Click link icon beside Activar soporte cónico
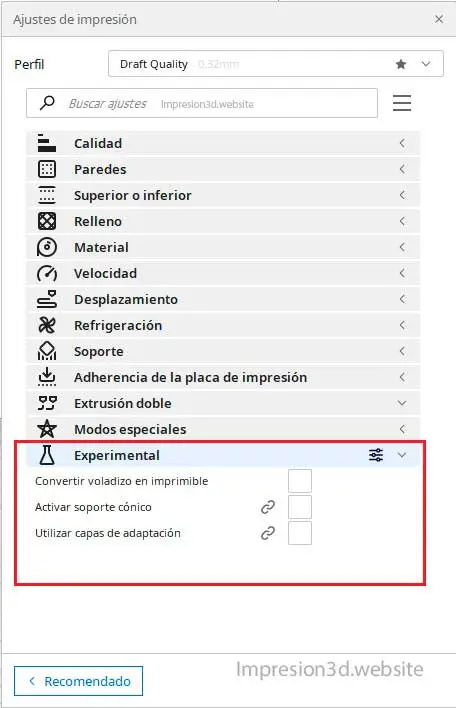This screenshot has height=708, width=456. 268,507
